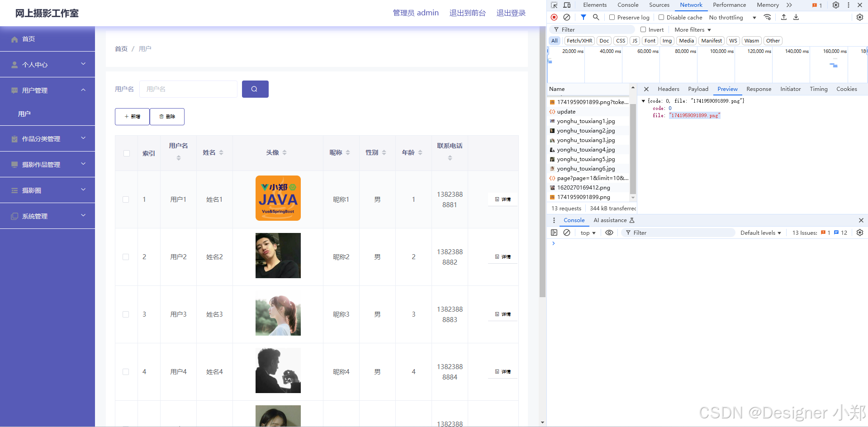Image resolution: width=868 pixels, height=427 pixels.
Task: Export network log as HAR file
Action: tap(796, 17)
